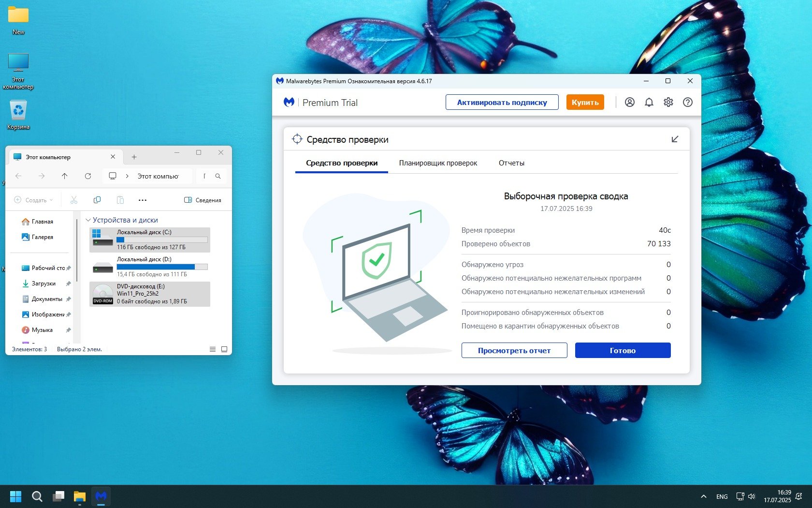Go forward in File Explorer

[42, 176]
